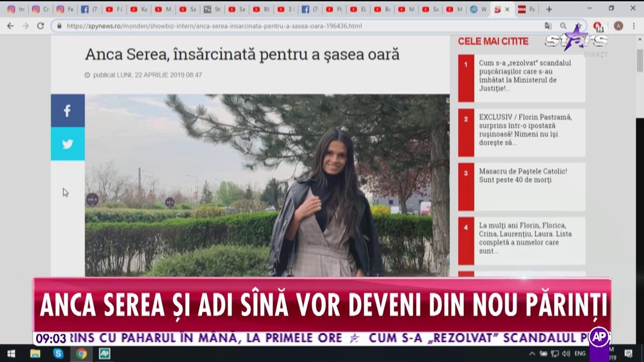Image resolution: width=644 pixels, height=362 pixels.
Task: Switch to the Instagram 'In' tab
Action: tap(16, 9)
